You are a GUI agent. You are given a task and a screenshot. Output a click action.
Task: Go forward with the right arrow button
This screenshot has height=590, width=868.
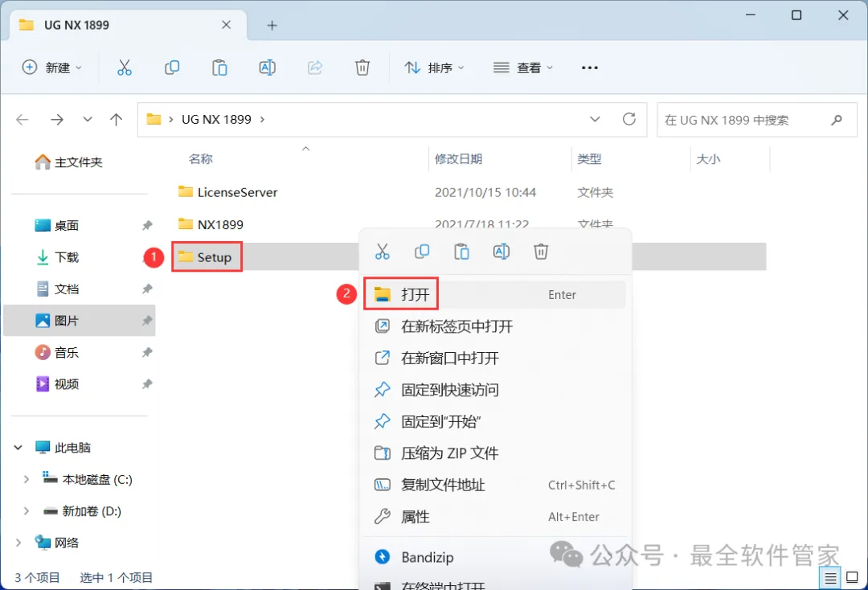(57, 120)
